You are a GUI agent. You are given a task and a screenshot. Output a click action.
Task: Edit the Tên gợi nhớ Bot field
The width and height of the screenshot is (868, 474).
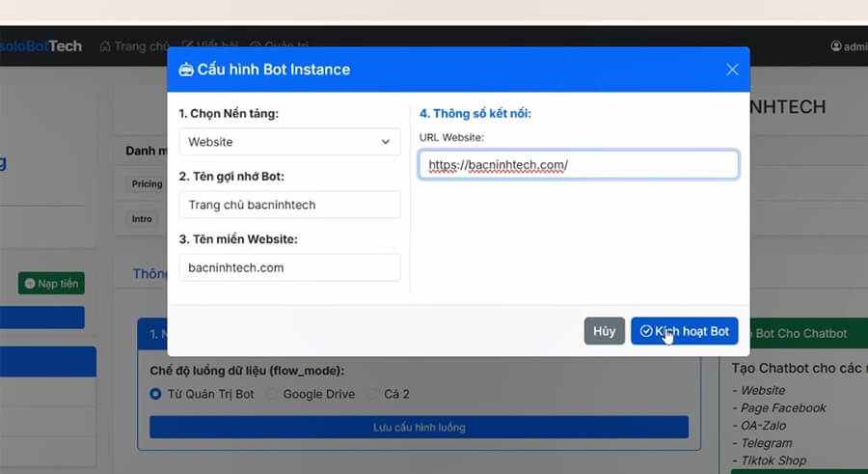(289, 205)
